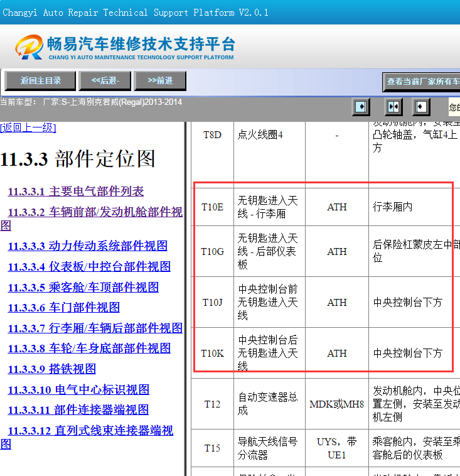
Task: Select ATH option in T10K row
Action: (337, 353)
